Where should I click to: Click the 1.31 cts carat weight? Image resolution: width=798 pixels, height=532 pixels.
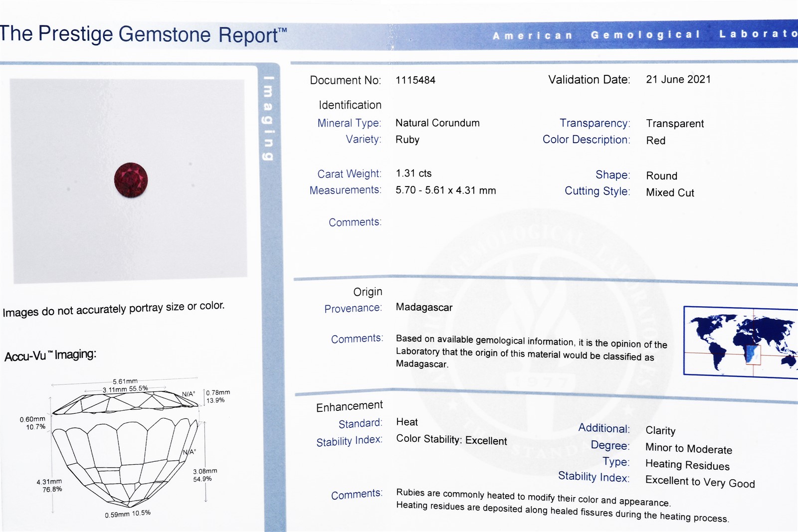(x=413, y=174)
